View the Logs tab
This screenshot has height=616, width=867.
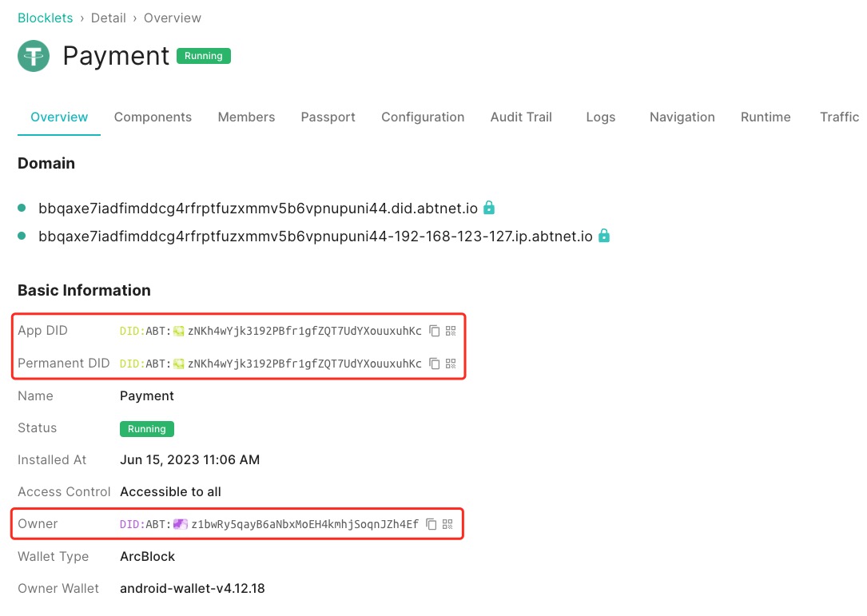[600, 117]
